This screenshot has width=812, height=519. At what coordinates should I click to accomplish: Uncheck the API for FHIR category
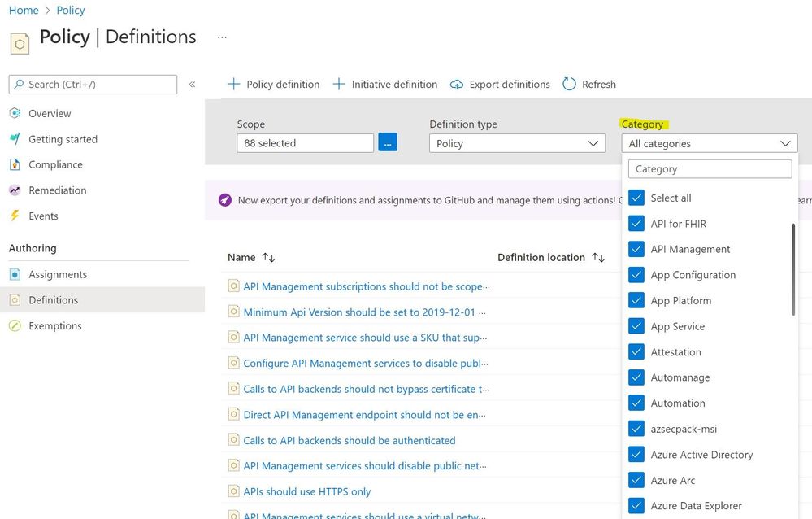tap(636, 224)
